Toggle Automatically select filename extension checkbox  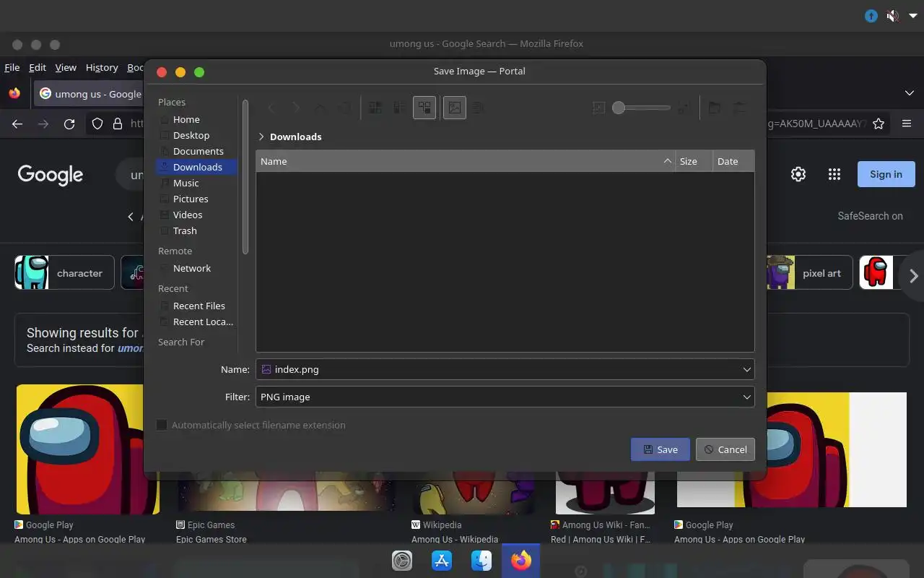162,425
